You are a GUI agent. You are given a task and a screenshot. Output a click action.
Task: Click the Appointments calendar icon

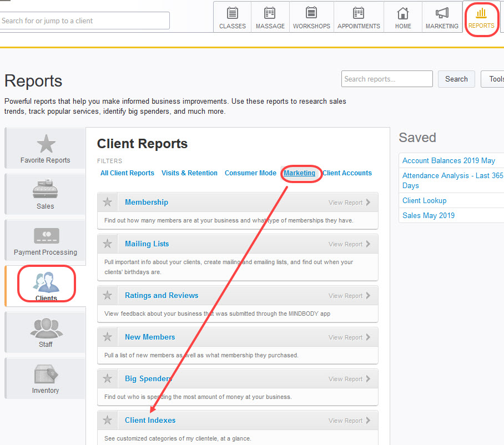[358, 17]
